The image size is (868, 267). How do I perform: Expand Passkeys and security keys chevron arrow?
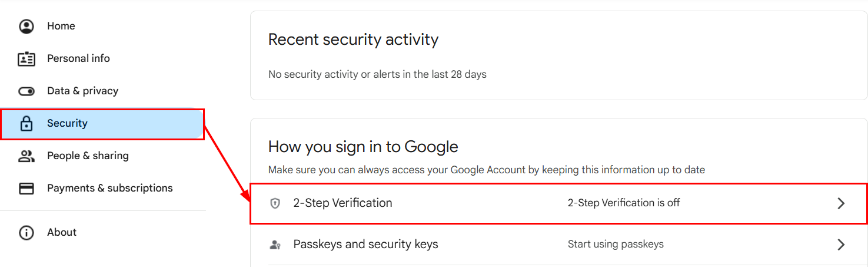pyautogui.click(x=841, y=245)
